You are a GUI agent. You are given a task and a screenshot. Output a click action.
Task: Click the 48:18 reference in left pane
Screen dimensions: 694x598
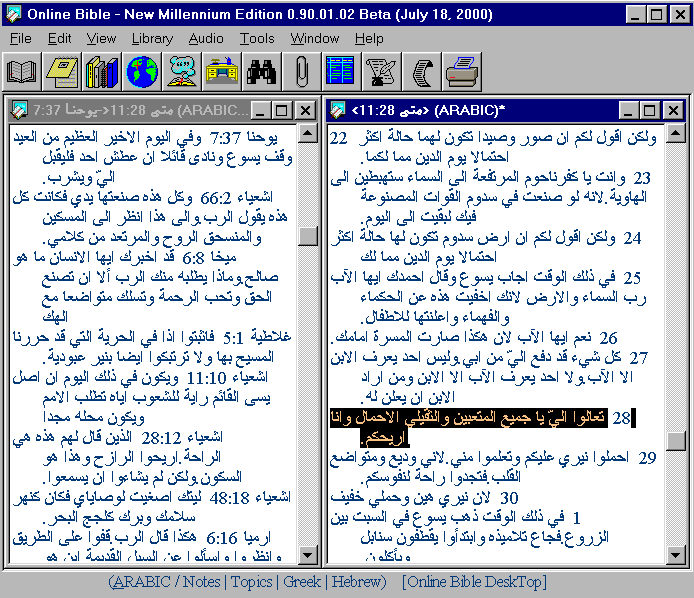(230, 498)
